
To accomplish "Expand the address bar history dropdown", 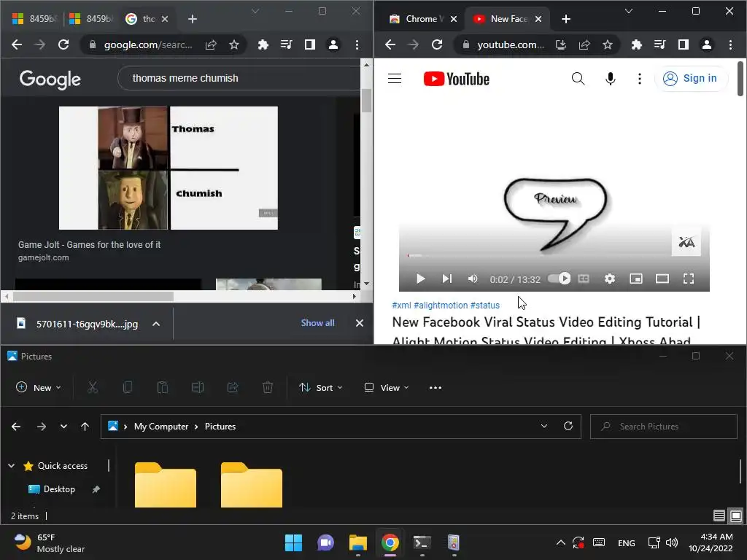I will coord(544,426).
